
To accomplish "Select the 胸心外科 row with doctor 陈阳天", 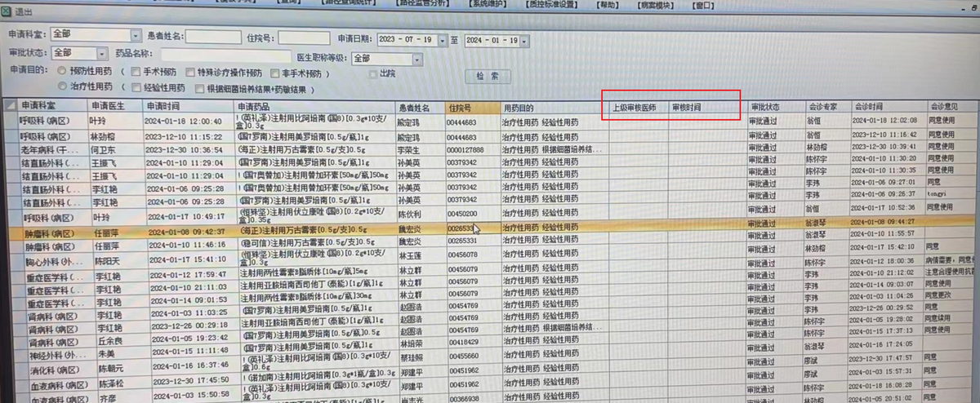I will pyautogui.click(x=490, y=260).
